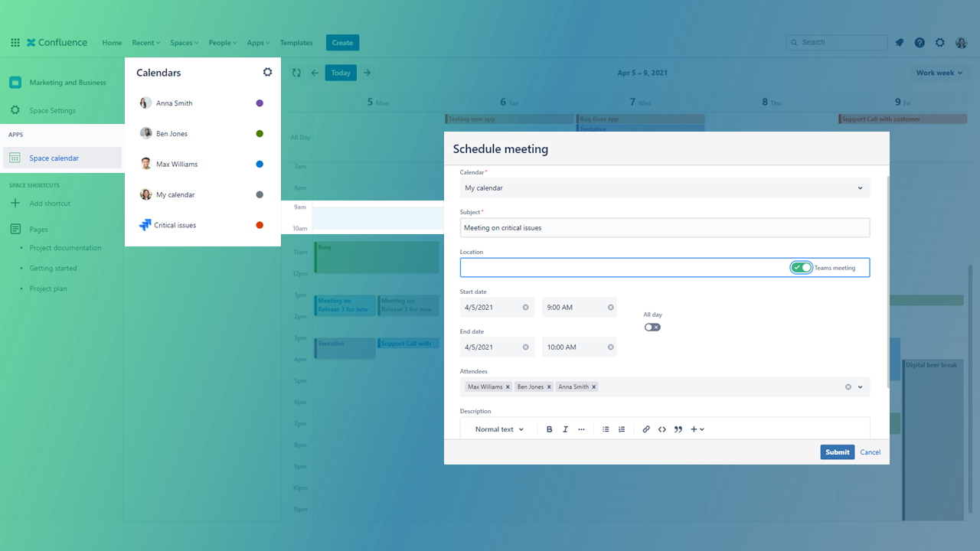Open the app switcher grid icon

15,43
